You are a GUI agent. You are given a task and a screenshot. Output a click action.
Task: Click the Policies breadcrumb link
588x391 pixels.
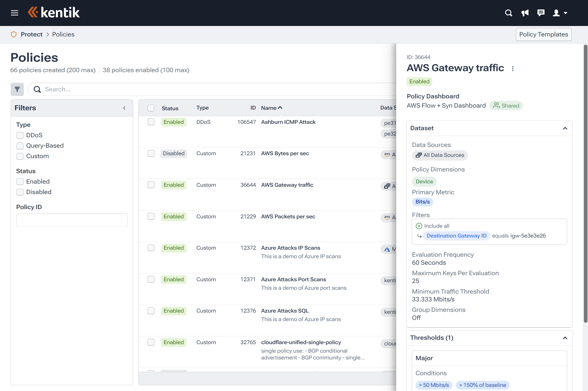click(63, 34)
